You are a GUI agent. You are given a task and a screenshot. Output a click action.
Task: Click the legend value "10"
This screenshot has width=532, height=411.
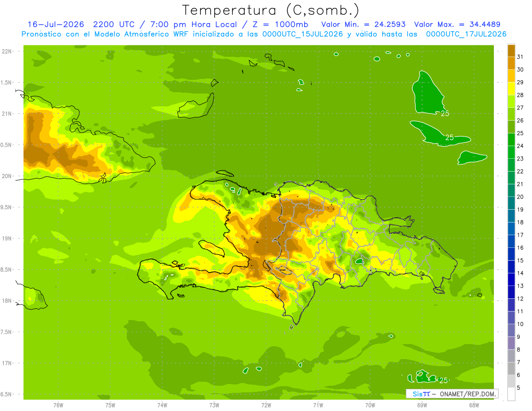(520, 324)
